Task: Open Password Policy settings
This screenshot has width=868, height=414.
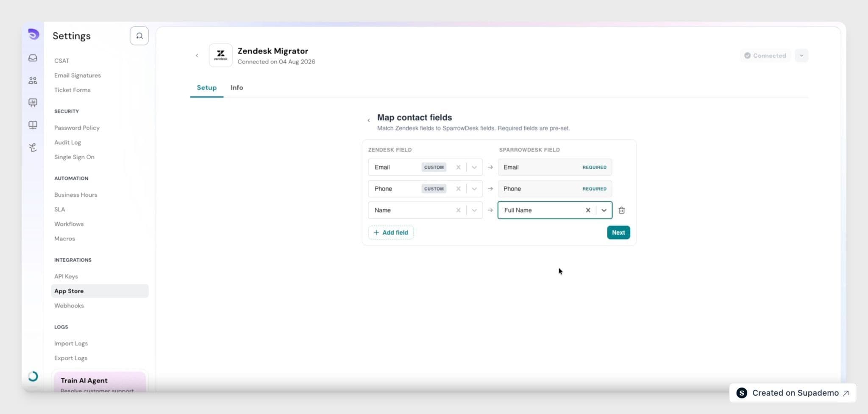Action: [x=77, y=128]
